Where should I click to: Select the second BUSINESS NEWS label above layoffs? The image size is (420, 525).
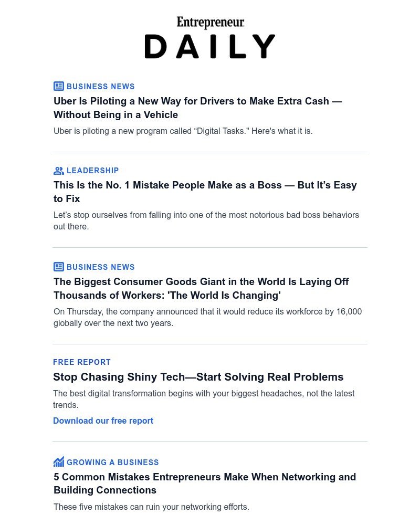[101, 267]
